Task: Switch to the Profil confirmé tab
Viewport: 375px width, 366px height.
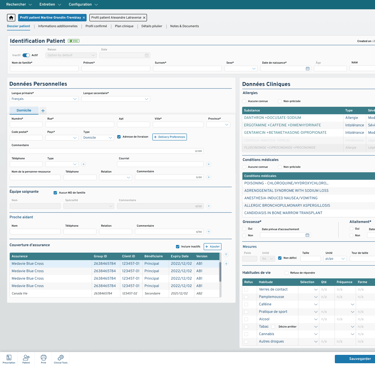Action: (x=96, y=26)
